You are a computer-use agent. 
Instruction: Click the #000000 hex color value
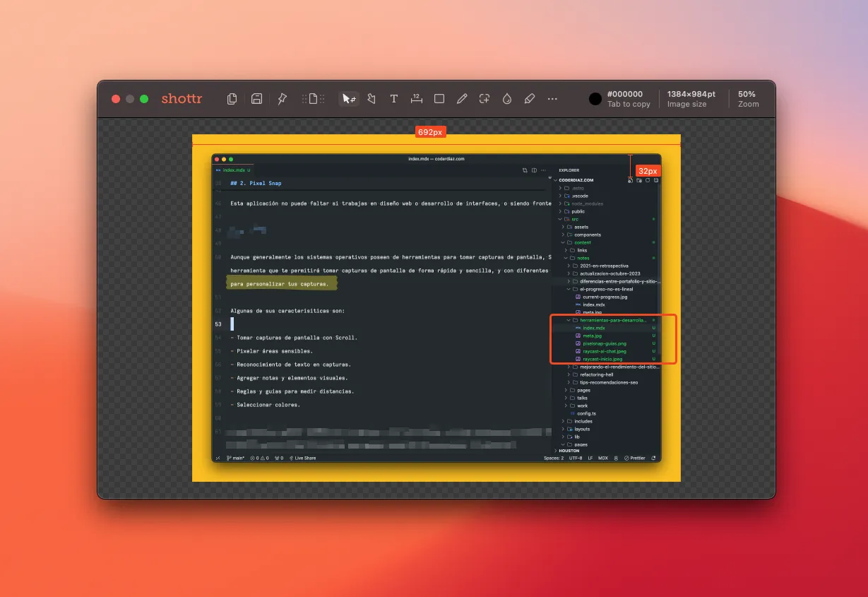pos(626,94)
